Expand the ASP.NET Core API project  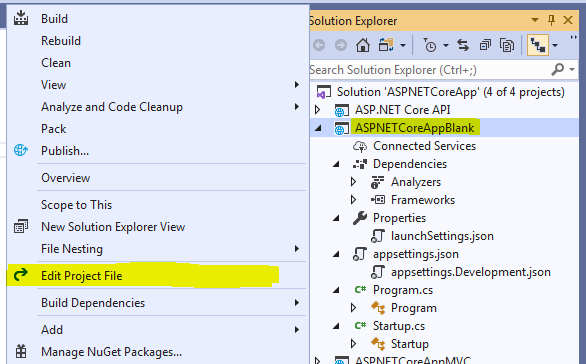[x=318, y=109]
